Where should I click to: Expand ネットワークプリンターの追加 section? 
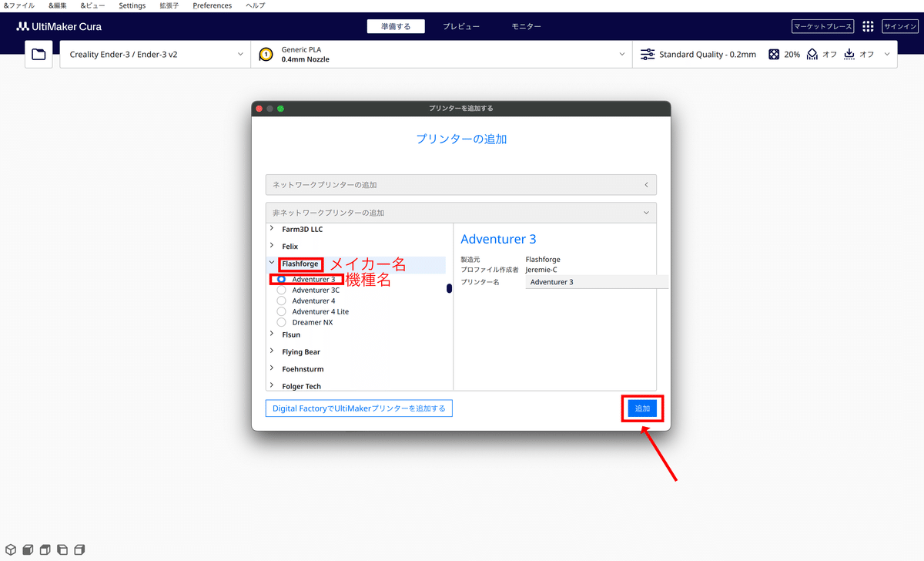[460, 185]
